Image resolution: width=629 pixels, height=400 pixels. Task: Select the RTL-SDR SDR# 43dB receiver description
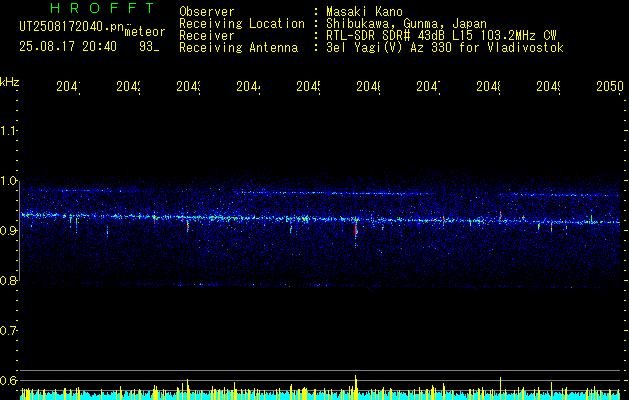(441, 36)
